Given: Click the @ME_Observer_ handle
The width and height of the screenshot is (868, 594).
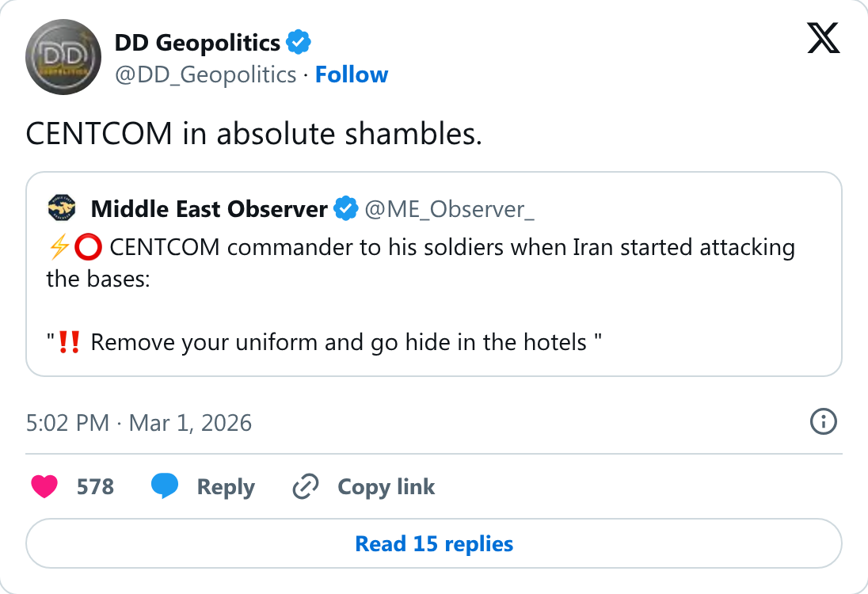Looking at the screenshot, I should [x=450, y=209].
